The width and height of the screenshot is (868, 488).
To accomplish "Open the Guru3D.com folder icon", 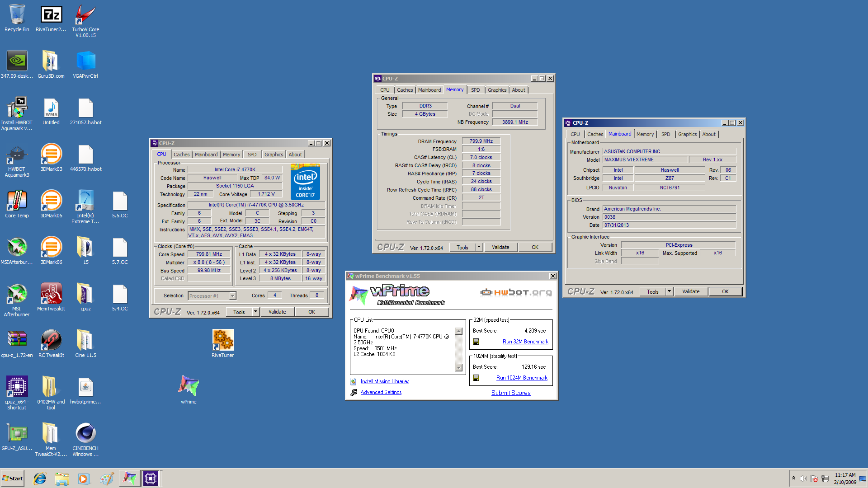I will 51,65.
